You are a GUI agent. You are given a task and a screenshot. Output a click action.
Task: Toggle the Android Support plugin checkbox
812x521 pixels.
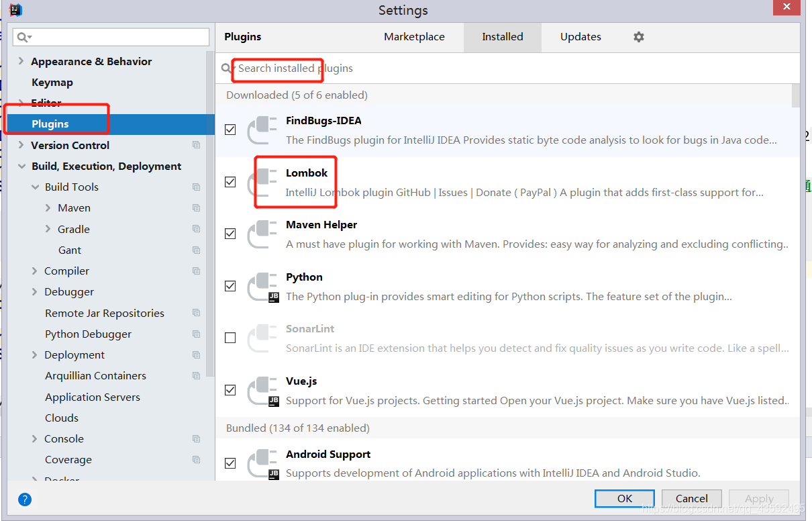point(230,463)
